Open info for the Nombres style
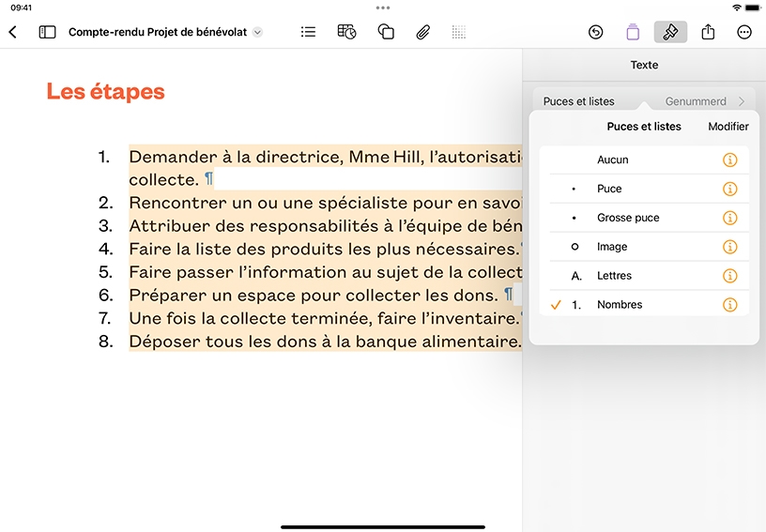This screenshot has width=766, height=532. 729,305
